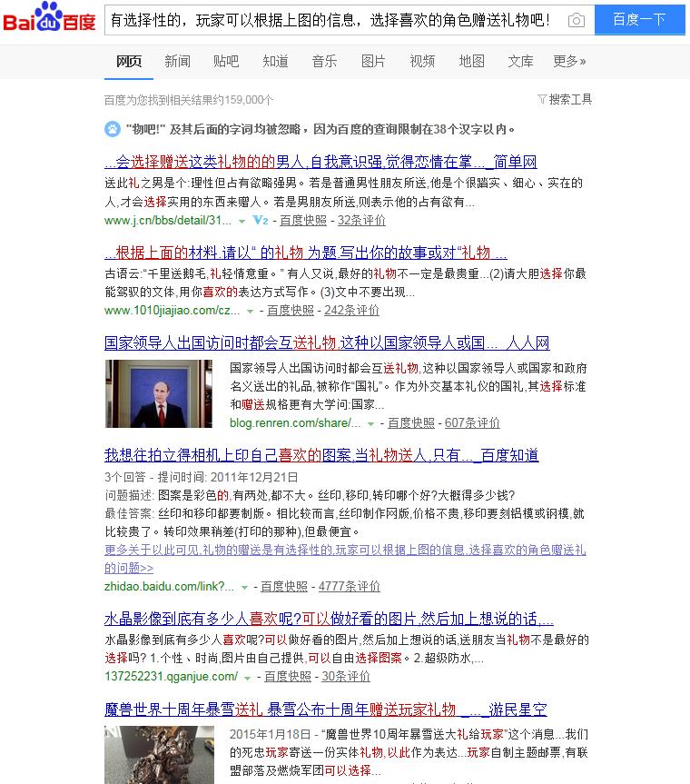Expand the 更多» menu
690x784 pixels.
(x=569, y=61)
